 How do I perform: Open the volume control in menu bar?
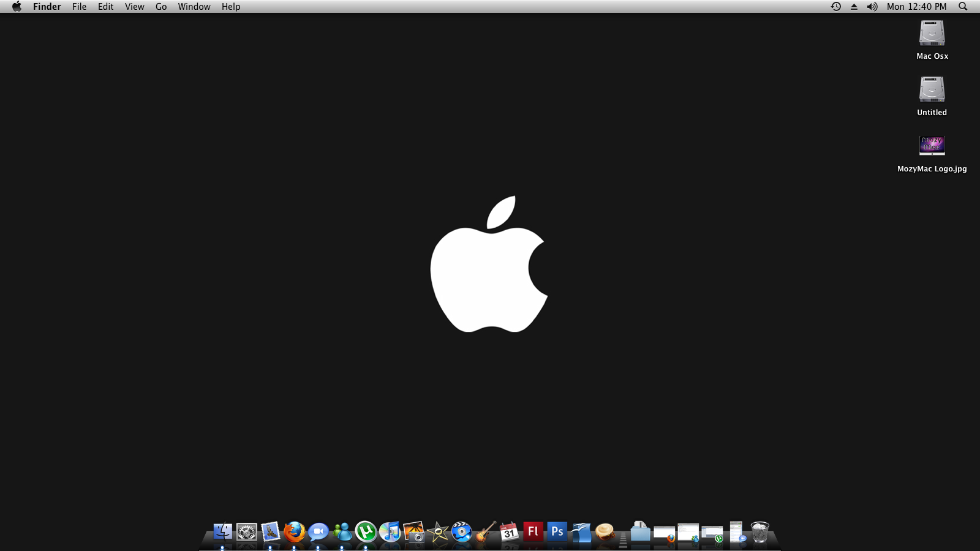872,7
